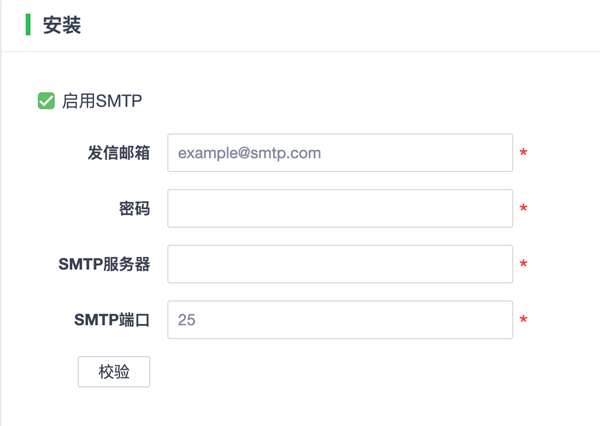The height and width of the screenshot is (426, 600).
Task: Focus the SMTP端口 input field
Action: coord(340,320)
